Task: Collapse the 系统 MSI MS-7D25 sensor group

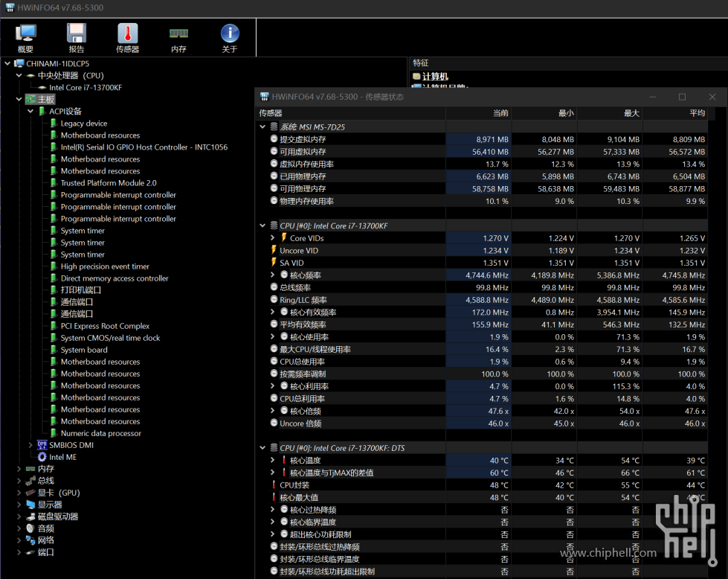Action: pyautogui.click(x=262, y=127)
